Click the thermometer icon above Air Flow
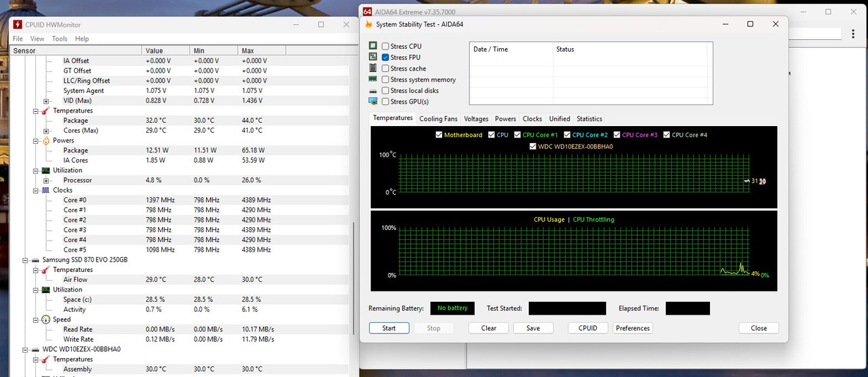The width and height of the screenshot is (868, 377). 45,270
